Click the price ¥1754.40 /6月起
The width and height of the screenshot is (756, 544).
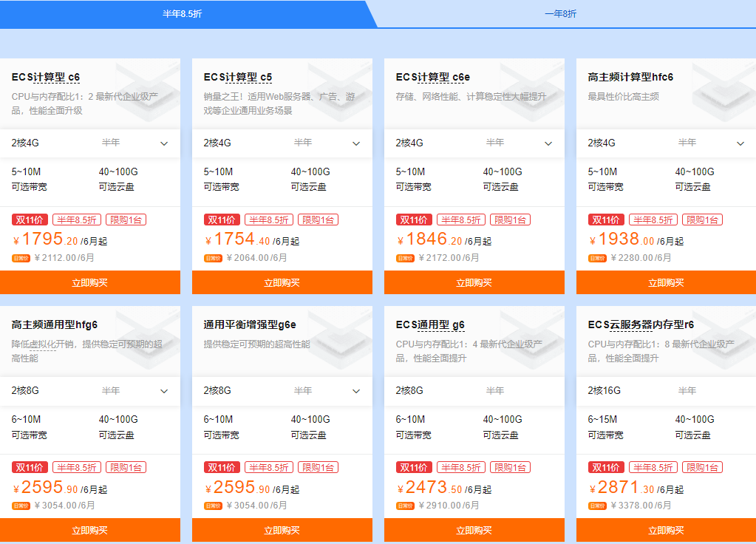(252, 239)
